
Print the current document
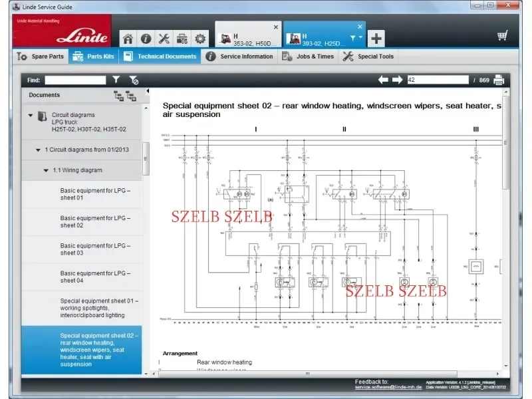point(499,80)
